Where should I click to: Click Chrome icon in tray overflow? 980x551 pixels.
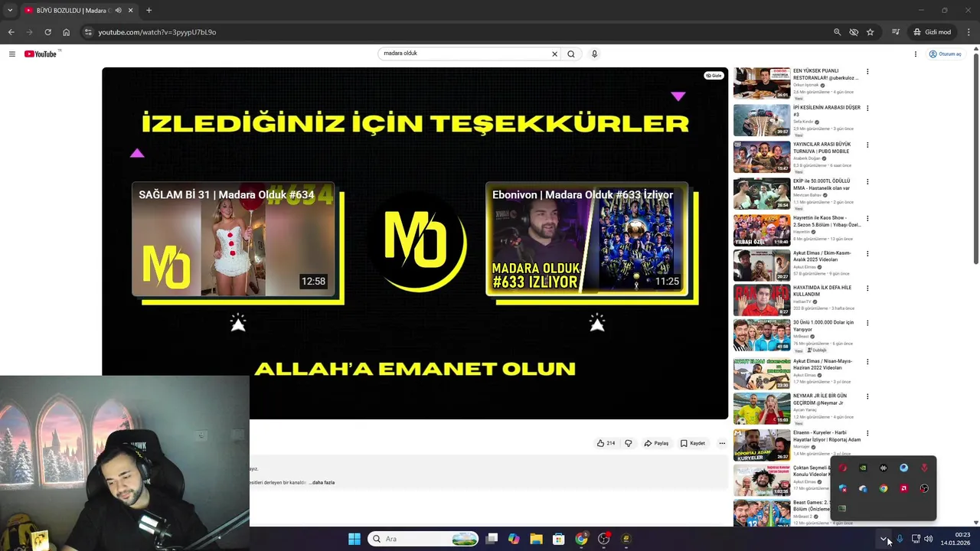(x=884, y=488)
